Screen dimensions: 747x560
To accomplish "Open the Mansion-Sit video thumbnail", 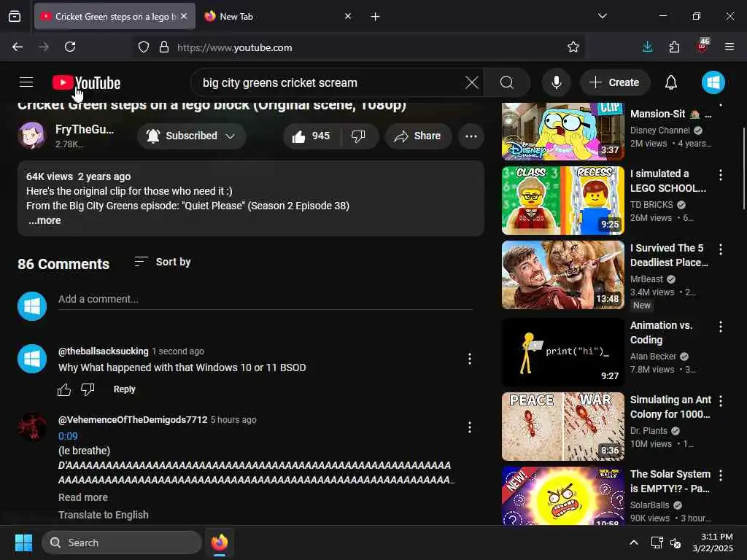I will [562, 131].
